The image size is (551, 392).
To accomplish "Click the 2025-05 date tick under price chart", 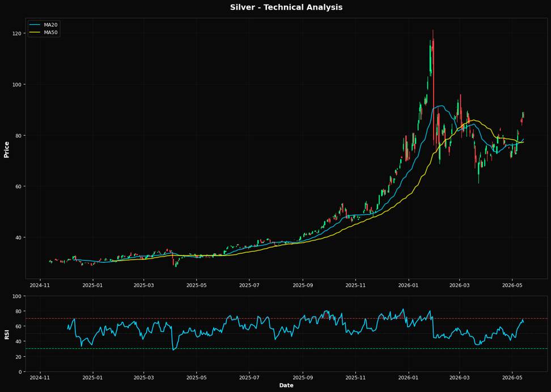I will pyautogui.click(x=197, y=285).
